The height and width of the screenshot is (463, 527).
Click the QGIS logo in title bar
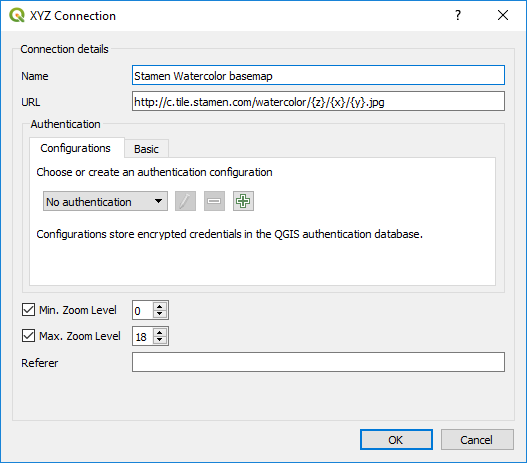tap(17, 15)
